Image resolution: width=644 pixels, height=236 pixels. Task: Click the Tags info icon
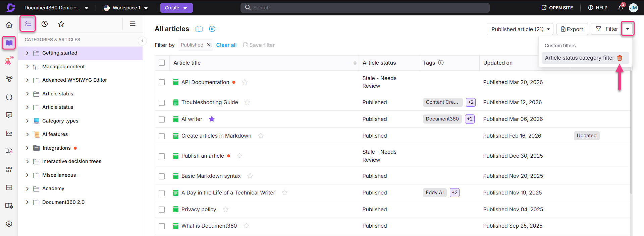(x=441, y=63)
